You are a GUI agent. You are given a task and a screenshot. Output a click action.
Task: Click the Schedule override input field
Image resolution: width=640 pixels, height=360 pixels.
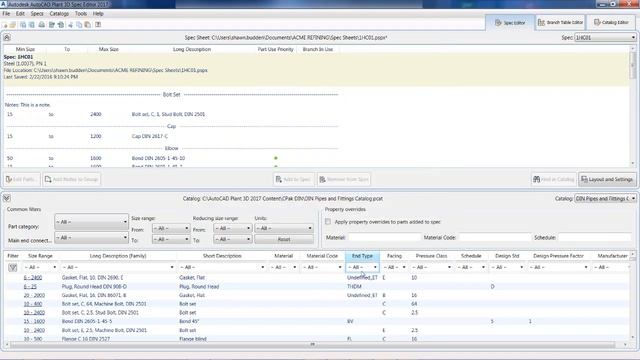[594, 237]
